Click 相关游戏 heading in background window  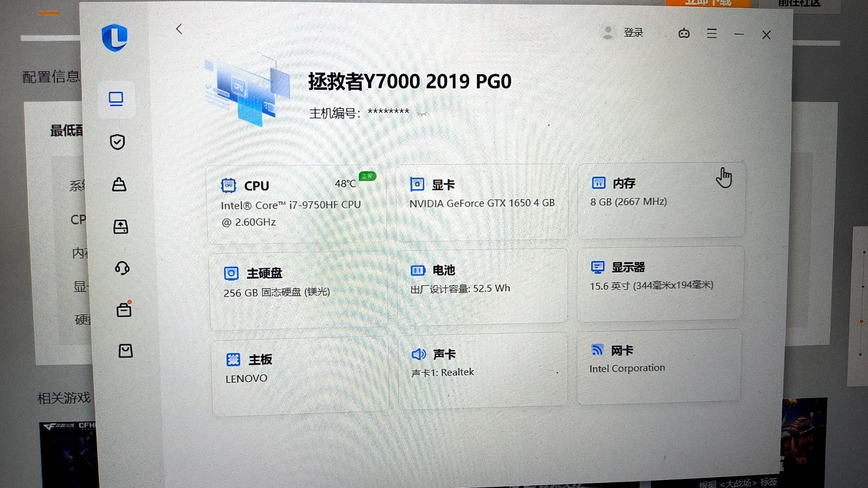[64, 398]
